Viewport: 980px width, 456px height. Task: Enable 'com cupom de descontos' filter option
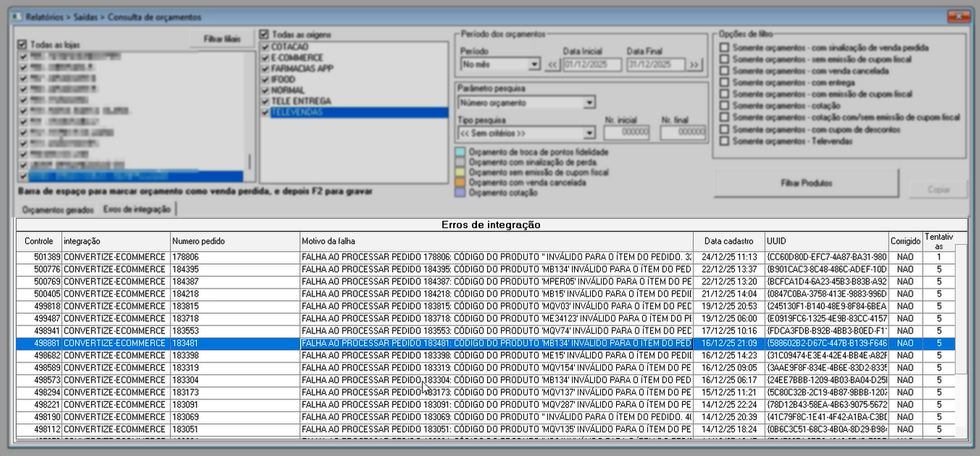724,129
